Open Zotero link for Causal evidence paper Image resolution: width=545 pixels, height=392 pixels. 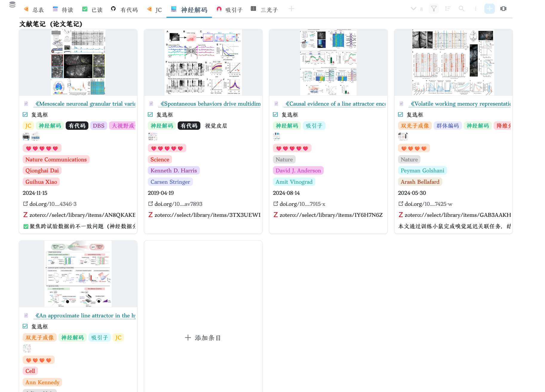pos(331,215)
